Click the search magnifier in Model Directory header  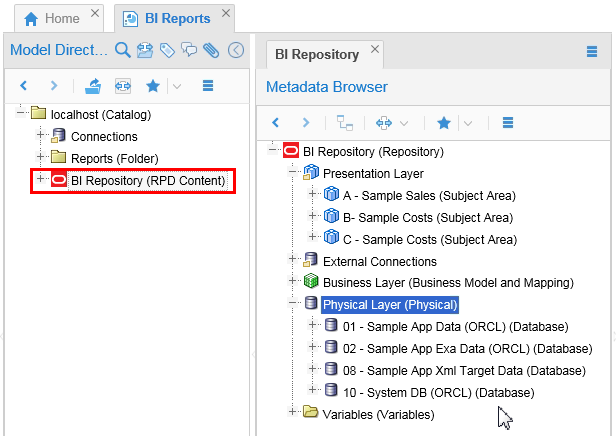coord(123,50)
